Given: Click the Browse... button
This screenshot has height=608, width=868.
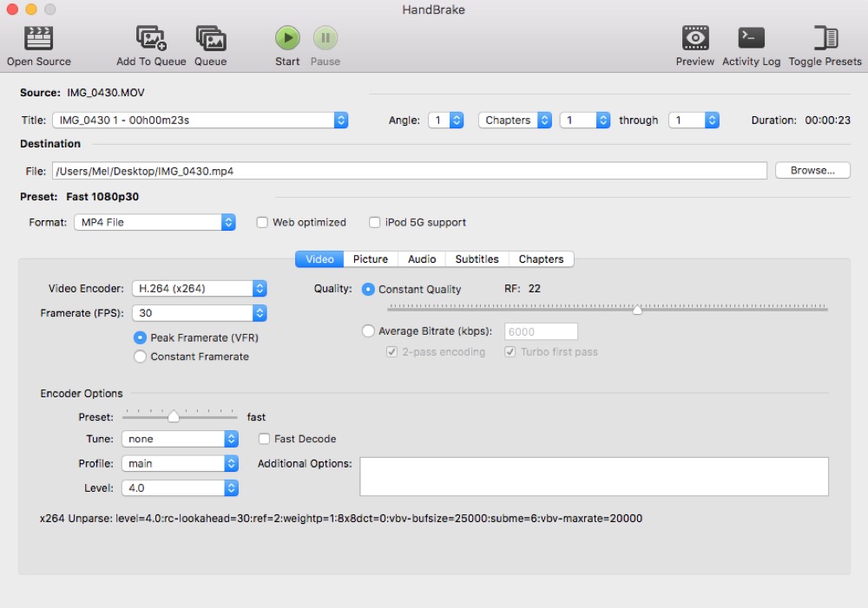Looking at the screenshot, I should click(x=812, y=171).
